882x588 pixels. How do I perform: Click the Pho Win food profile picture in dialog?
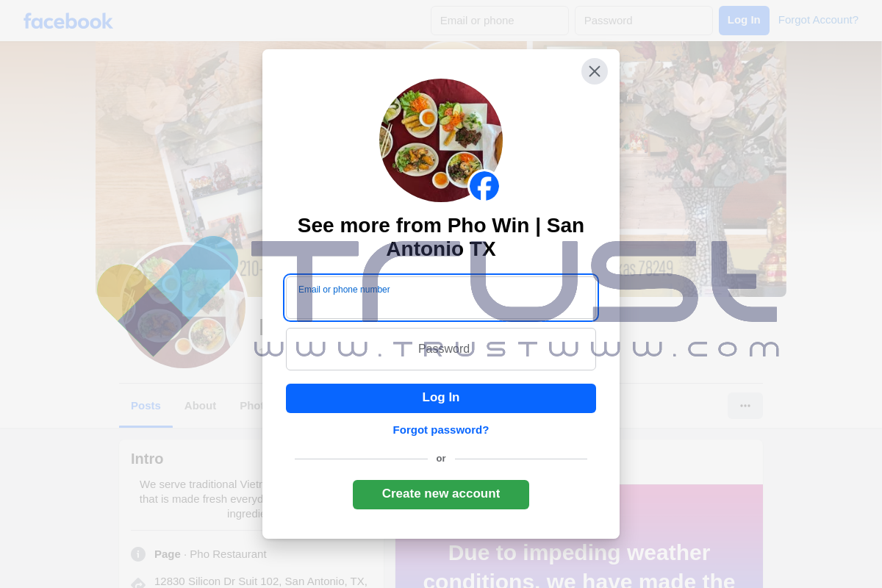click(x=441, y=140)
